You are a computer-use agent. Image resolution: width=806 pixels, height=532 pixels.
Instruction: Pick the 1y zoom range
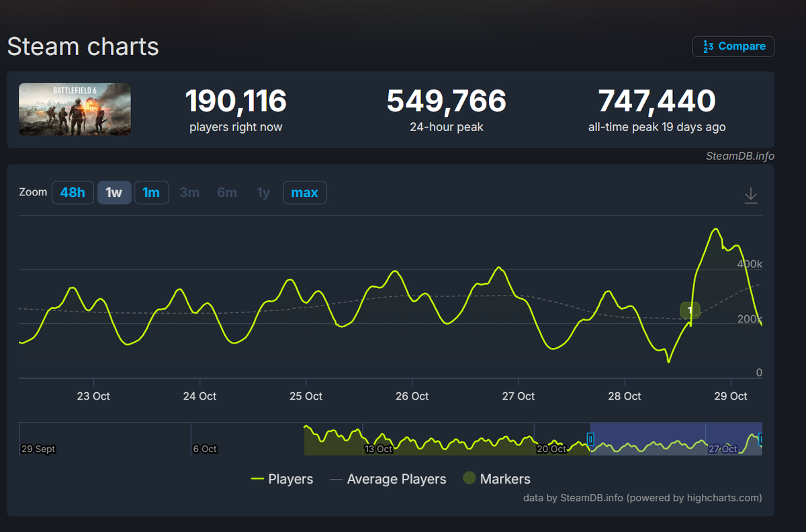pyautogui.click(x=263, y=193)
